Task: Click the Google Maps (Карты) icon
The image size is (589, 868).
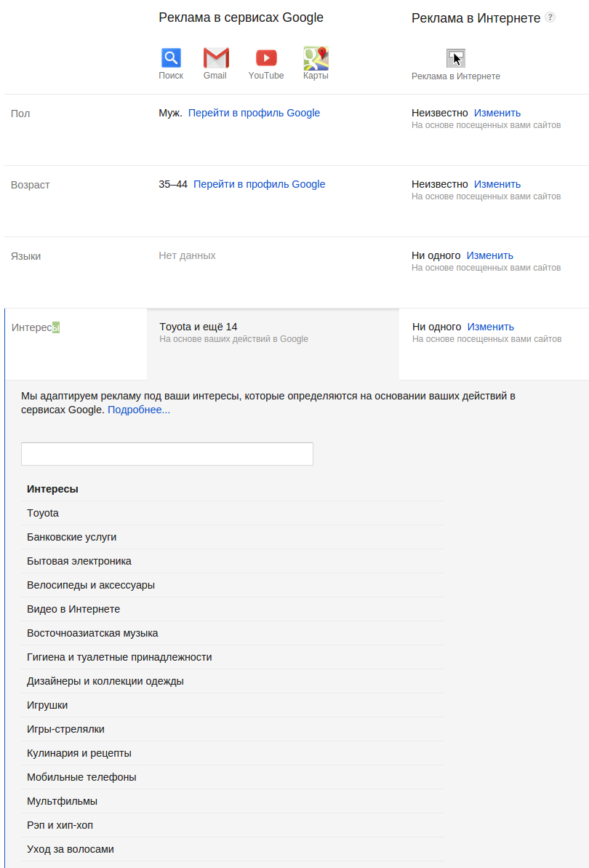Action: click(x=316, y=57)
